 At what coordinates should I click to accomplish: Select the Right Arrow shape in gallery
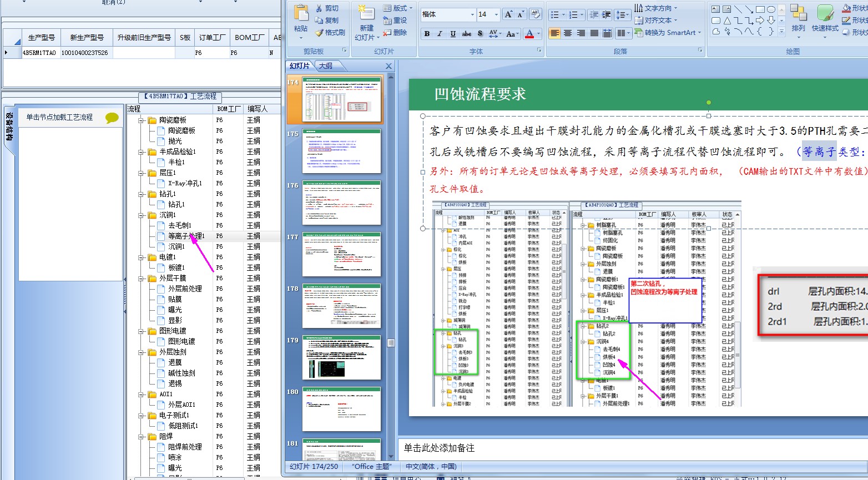point(760,20)
